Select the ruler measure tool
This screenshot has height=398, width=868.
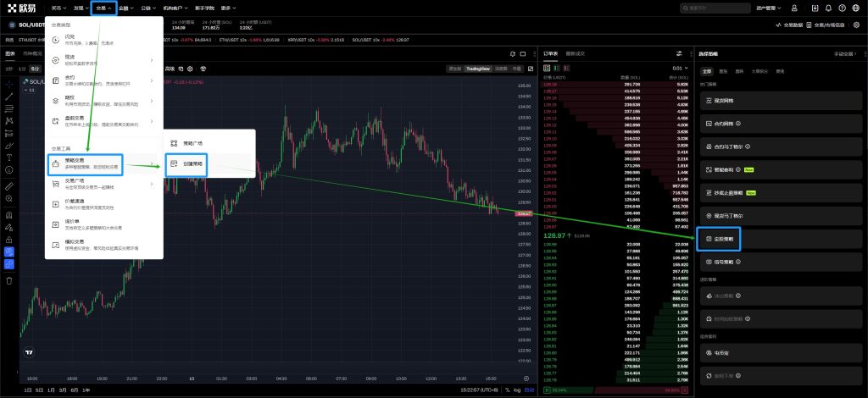coord(8,186)
